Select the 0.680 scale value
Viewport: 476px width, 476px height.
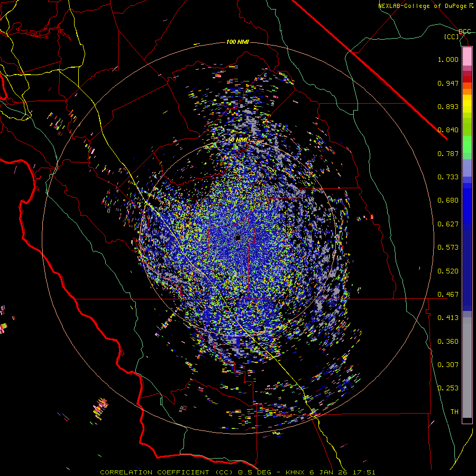[x=448, y=200]
